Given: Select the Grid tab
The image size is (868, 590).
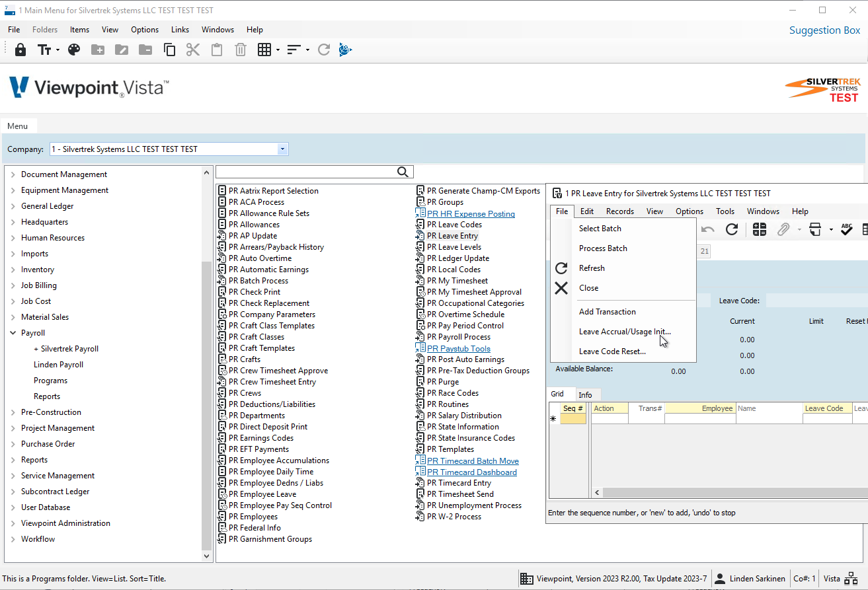Looking at the screenshot, I should click(x=557, y=394).
